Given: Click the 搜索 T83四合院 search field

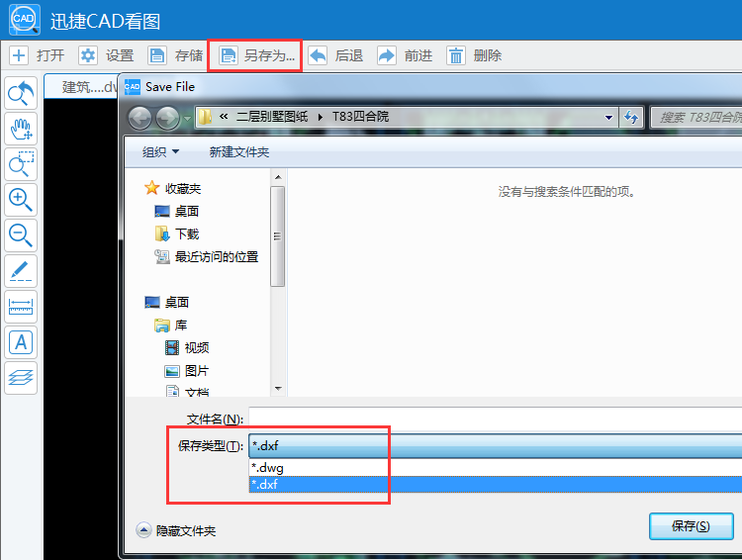Looking at the screenshot, I should coord(696,117).
